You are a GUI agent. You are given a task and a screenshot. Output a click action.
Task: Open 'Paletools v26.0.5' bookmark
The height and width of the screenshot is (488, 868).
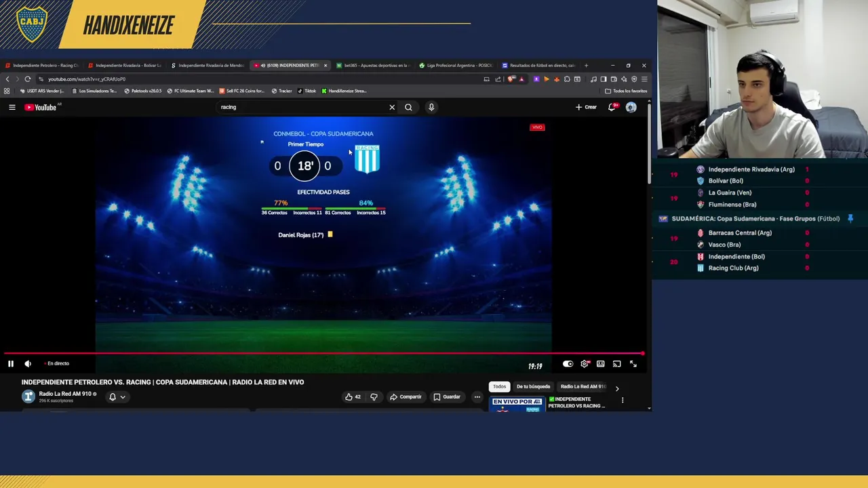tap(143, 91)
